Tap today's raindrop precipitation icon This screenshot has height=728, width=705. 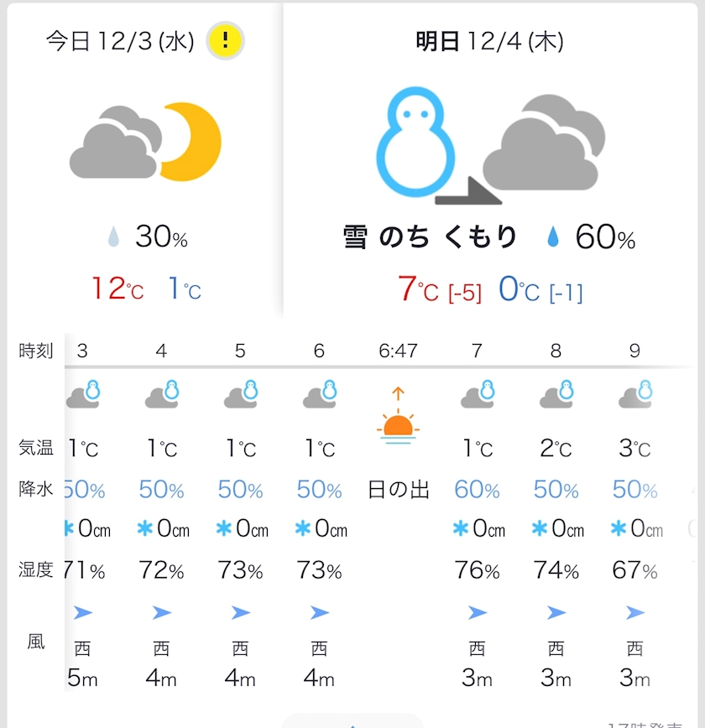click(113, 238)
